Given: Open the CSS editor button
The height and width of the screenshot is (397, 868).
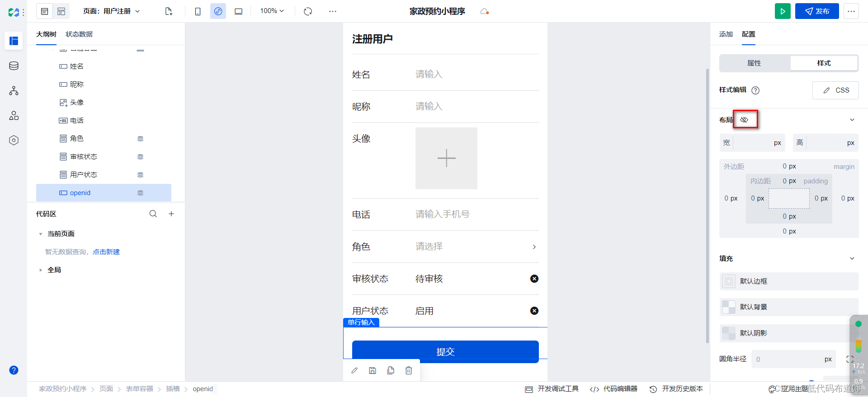Looking at the screenshot, I should pyautogui.click(x=835, y=90).
